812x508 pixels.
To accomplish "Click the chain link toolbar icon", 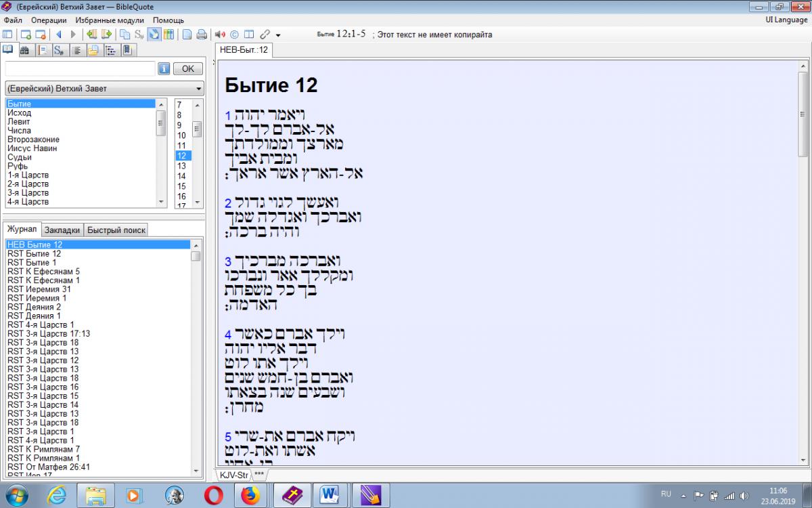I will point(265,35).
